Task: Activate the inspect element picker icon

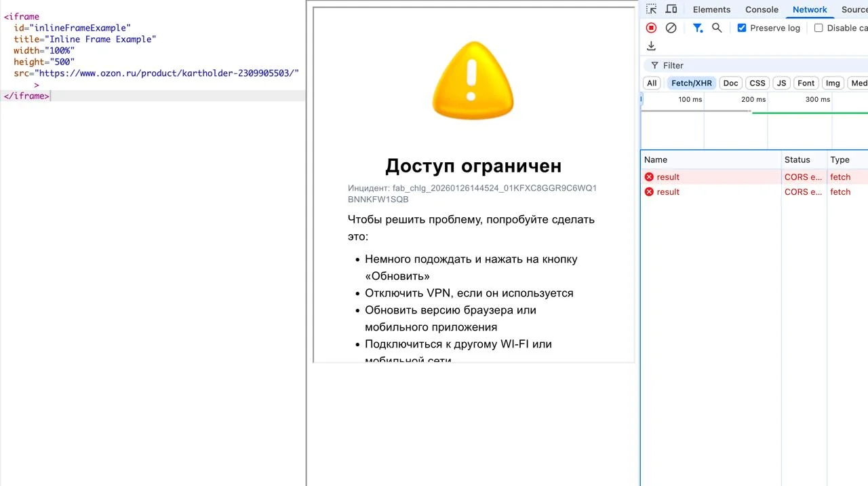Action: pyautogui.click(x=651, y=10)
